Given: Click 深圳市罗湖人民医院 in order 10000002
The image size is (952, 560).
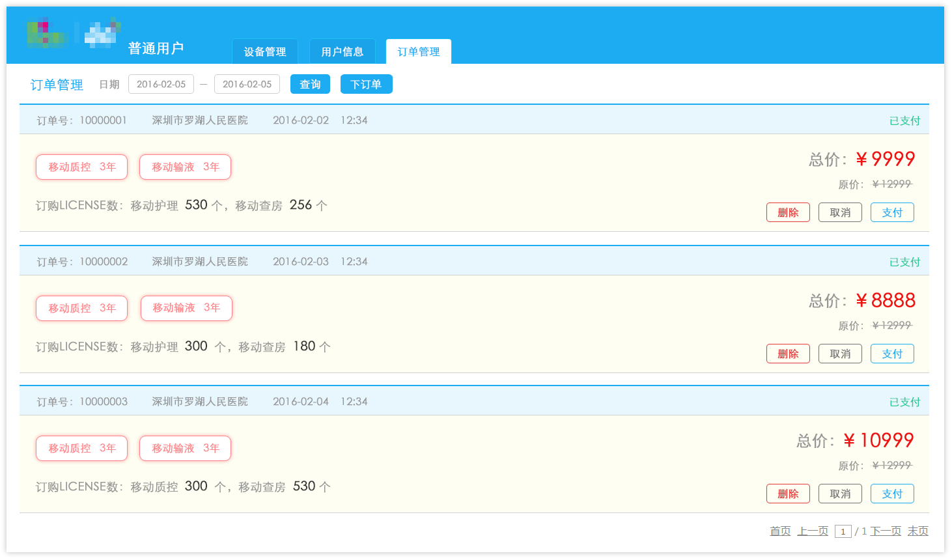Looking at the screenshot, I should tap(200, 262).
